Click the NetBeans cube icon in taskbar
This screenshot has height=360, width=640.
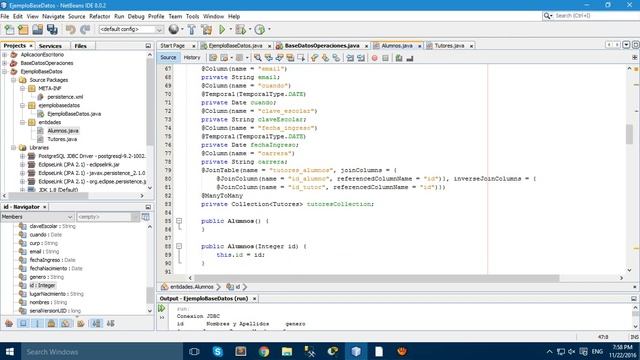356,351
